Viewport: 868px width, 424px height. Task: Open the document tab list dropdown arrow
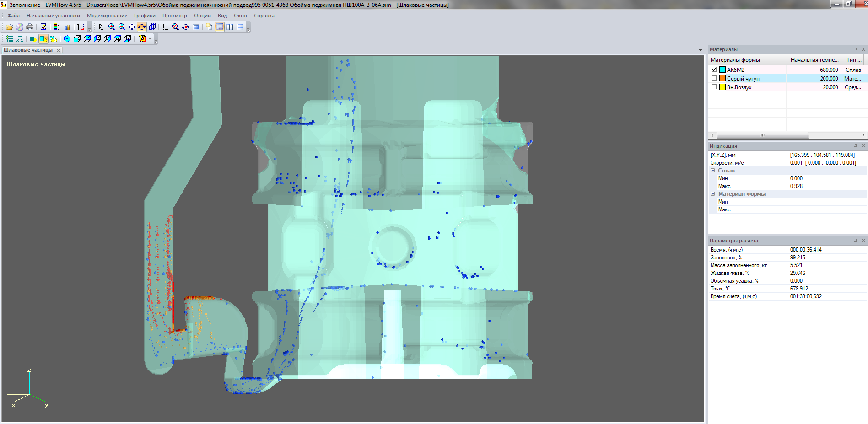click(x=701, y=50)
